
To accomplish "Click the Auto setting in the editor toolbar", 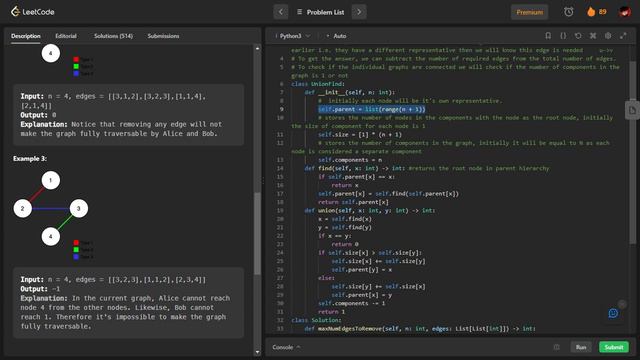I will click(336, 36).
